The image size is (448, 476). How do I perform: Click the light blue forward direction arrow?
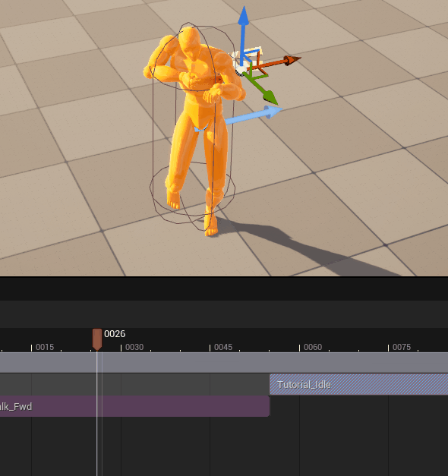click(x=254, y=115)
